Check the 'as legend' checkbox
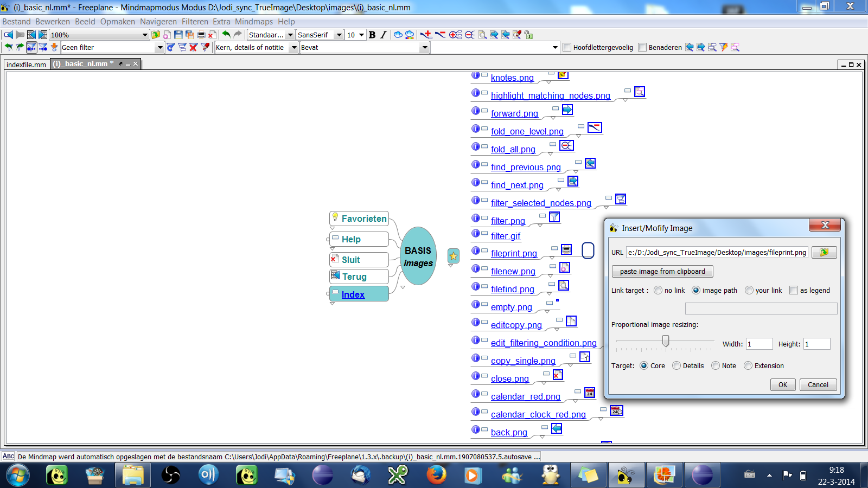The image size is (868, 488). tap(793, 291)
